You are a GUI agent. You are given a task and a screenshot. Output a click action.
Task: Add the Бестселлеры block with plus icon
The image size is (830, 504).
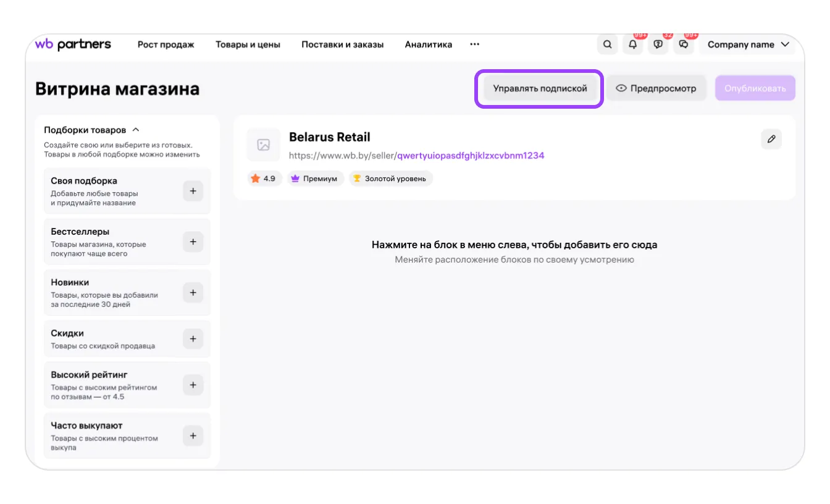click(x=193, y=242)
